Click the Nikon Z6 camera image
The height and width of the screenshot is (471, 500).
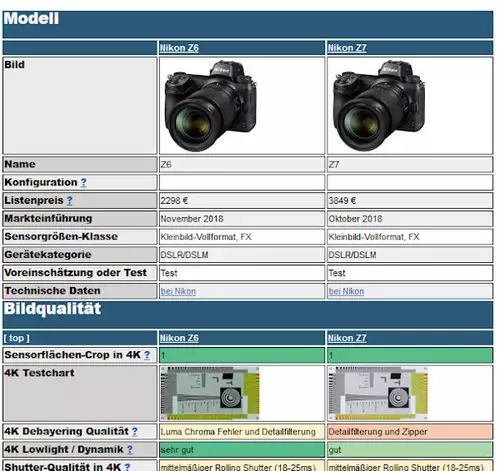point(211,106)
